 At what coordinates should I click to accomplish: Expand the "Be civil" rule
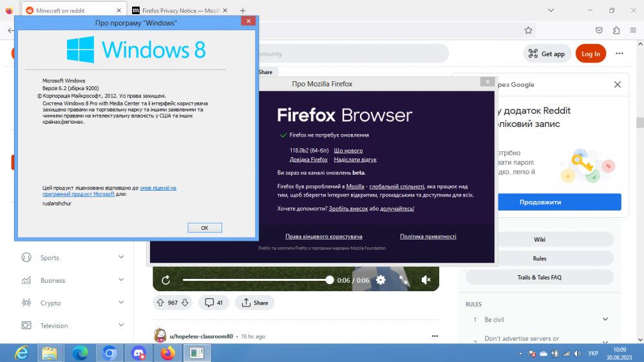click(605, 319)
